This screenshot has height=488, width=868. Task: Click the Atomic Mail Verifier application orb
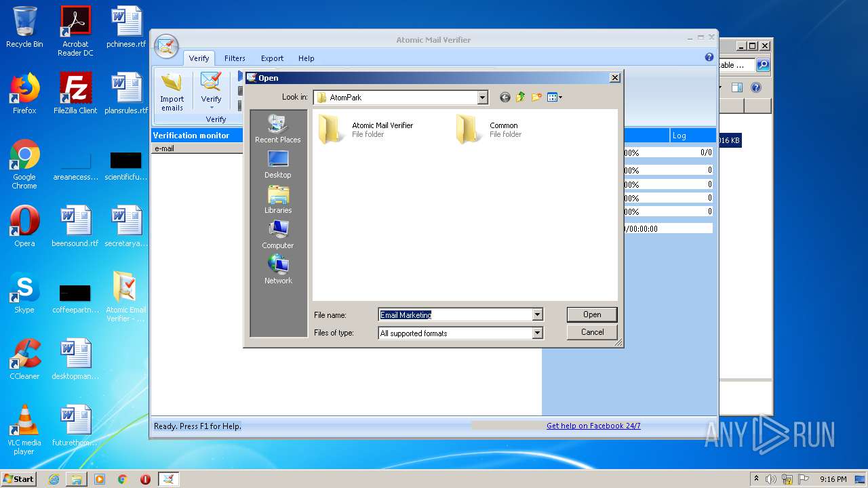pos(166,47)
